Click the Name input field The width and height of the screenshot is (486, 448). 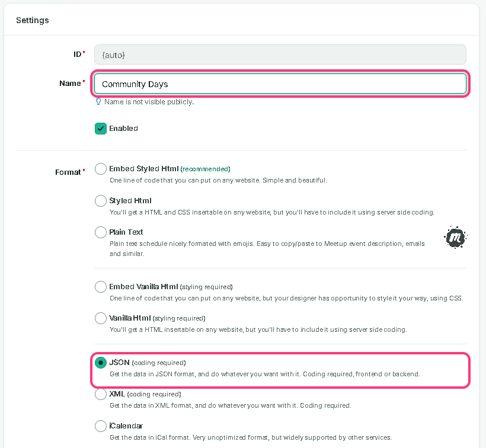coord(280,84)
